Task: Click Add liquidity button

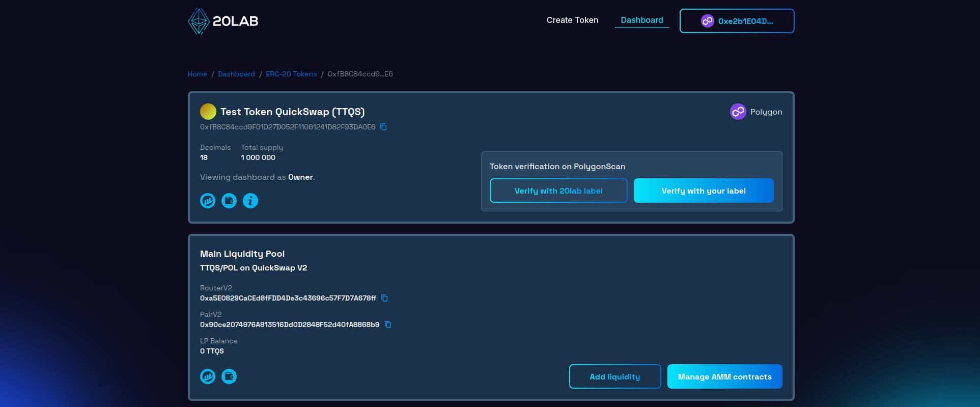Action: (615, 376)
